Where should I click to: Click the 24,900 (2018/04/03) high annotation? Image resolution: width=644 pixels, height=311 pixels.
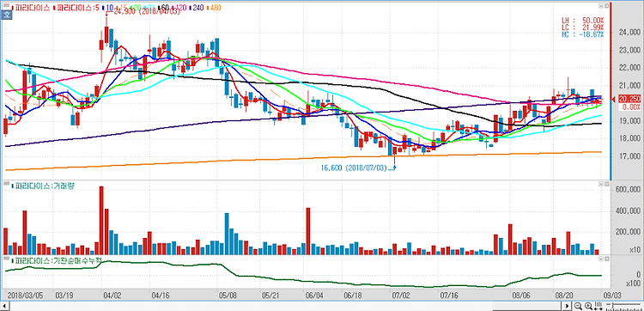[x=146, y=12]
